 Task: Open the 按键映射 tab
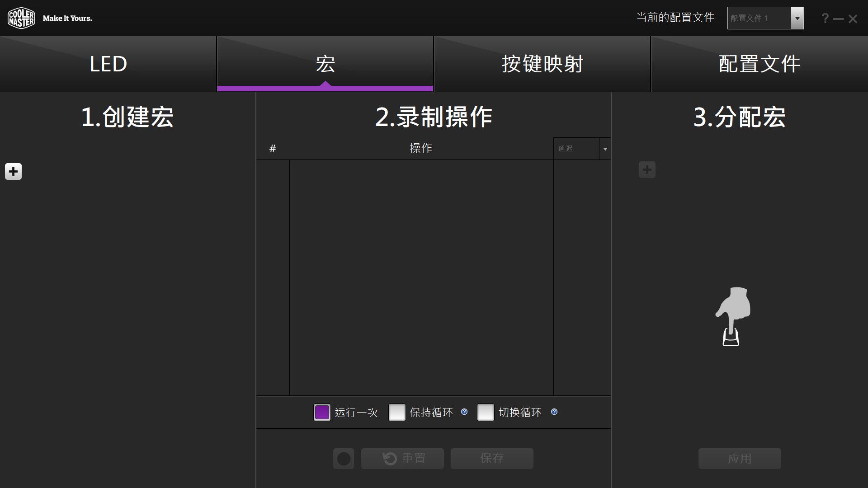point(542,64)
